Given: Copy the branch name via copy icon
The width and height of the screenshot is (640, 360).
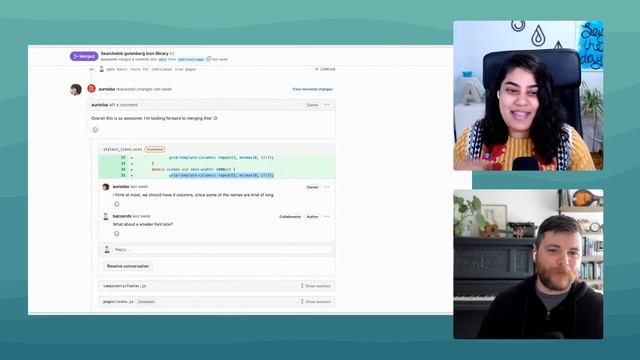Looking at the screenshot, I should coord(209,59).
